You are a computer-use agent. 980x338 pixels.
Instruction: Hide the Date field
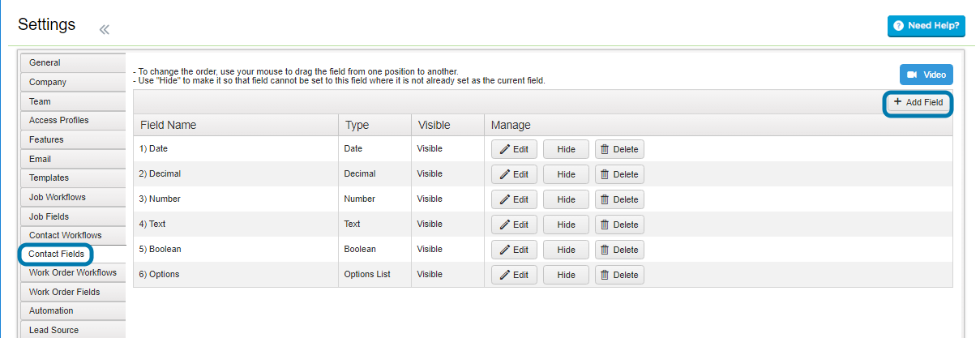(566, 149)
